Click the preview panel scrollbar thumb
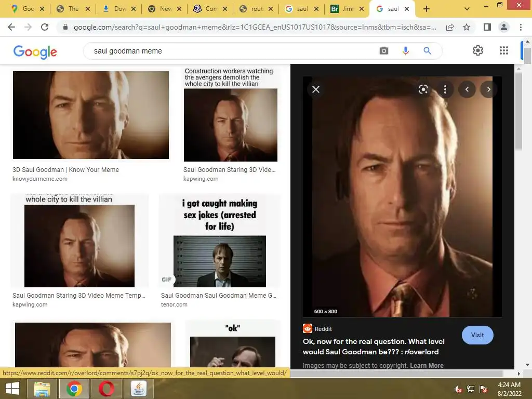 pyautogui.click(x=518, y=110)
